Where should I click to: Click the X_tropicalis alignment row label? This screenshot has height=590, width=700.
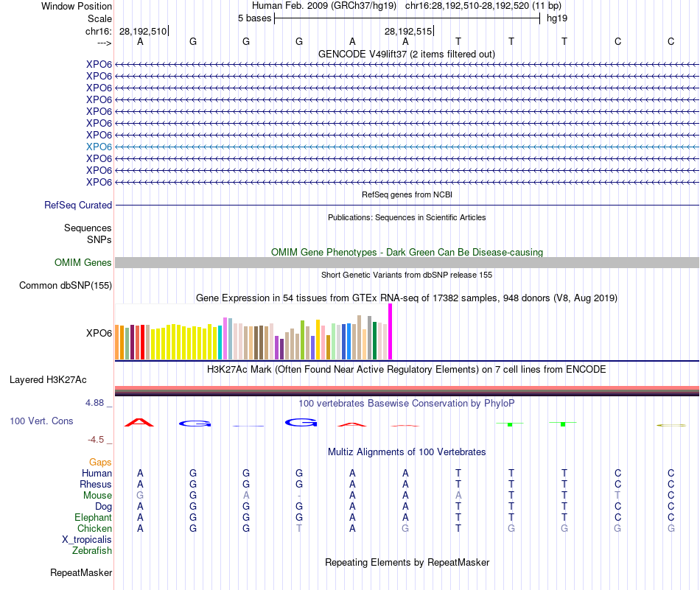coord(87,540)
